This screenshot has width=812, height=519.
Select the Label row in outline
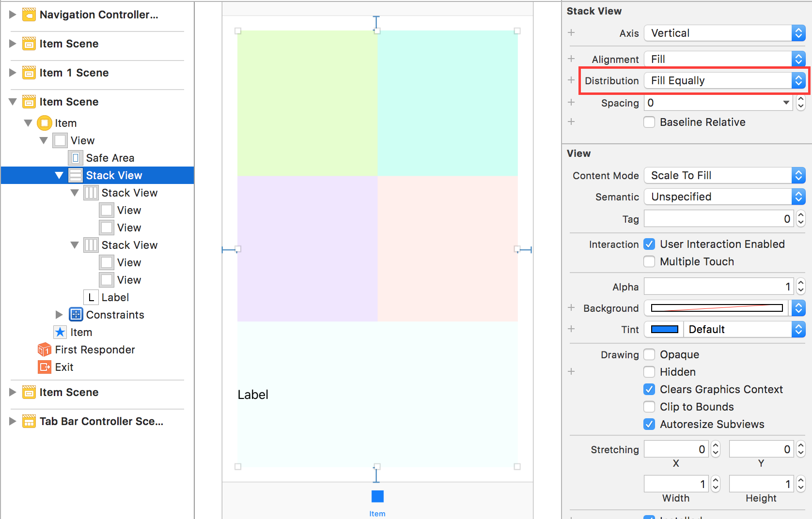tap(97, 297)
